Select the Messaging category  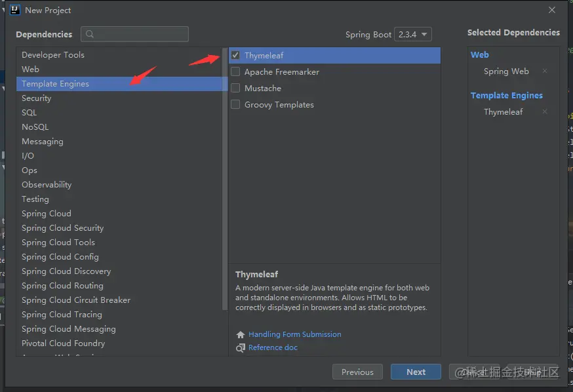(119, 142)
